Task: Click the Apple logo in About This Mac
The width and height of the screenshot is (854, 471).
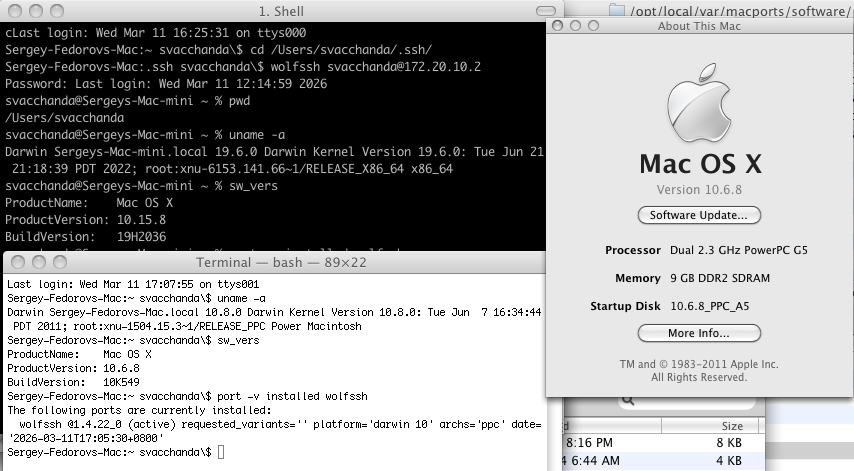Action: (699, 103)
